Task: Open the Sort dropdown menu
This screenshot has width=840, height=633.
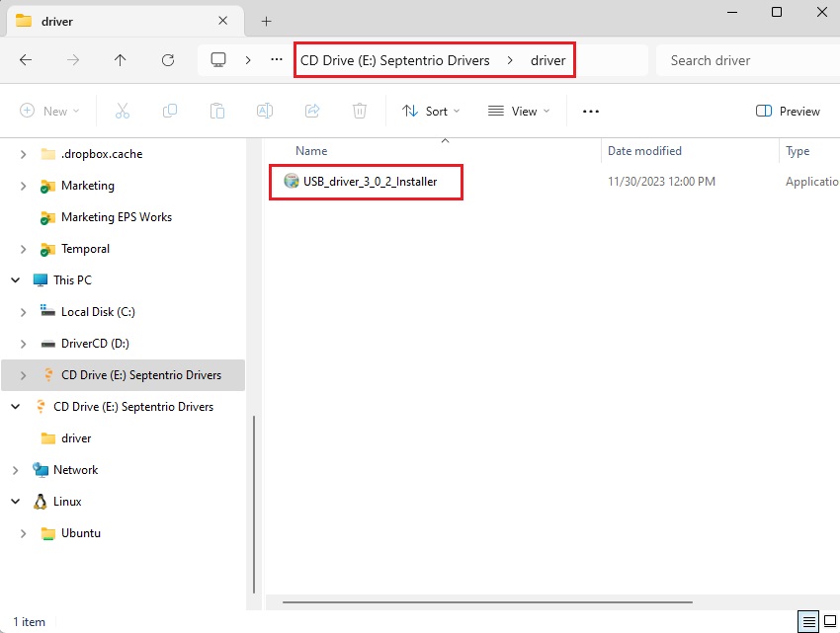Action: tap(431, 112)
